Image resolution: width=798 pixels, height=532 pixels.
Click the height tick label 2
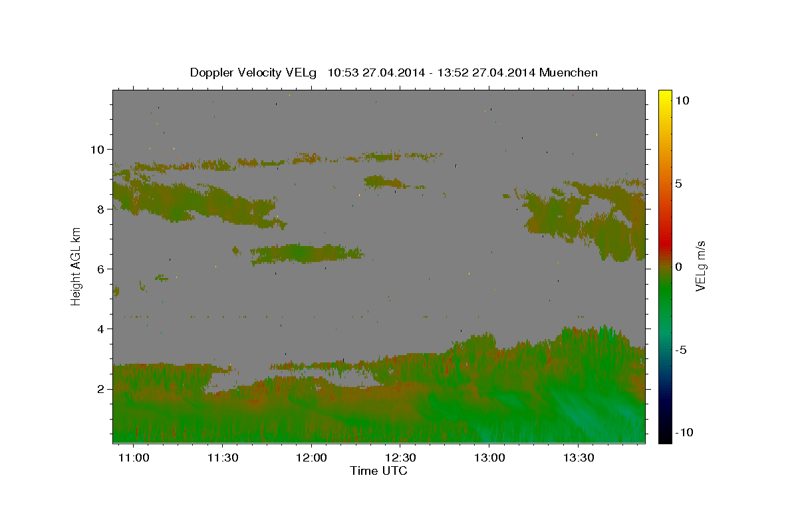[102, 388]
